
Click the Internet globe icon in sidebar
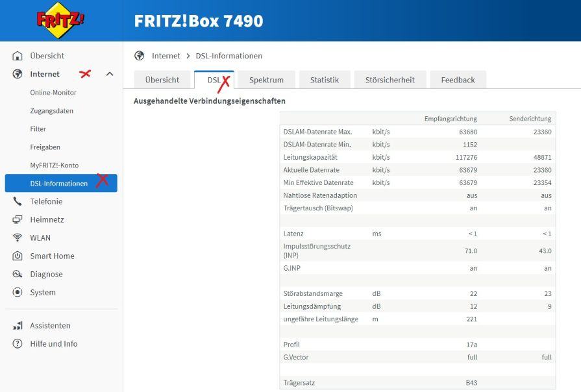pos(18,74)
